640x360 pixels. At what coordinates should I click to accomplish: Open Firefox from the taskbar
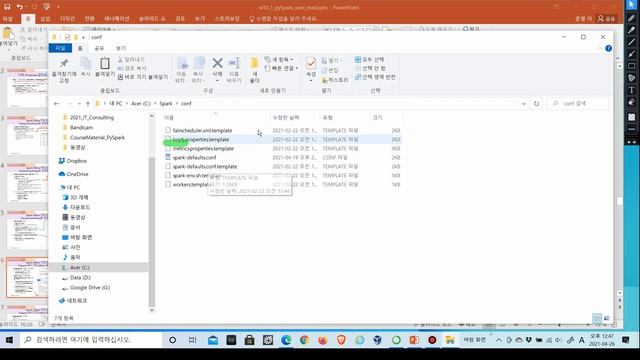click(x=323, y=340)
